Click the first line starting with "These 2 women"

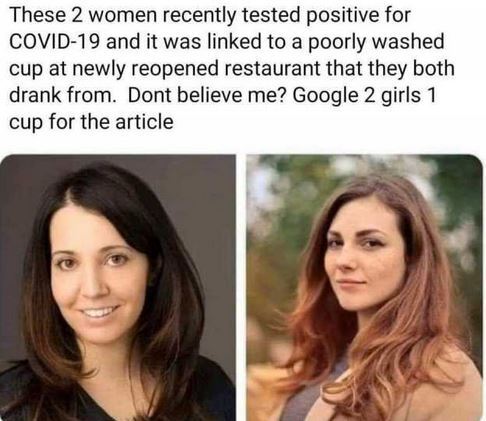pos(210,15)
